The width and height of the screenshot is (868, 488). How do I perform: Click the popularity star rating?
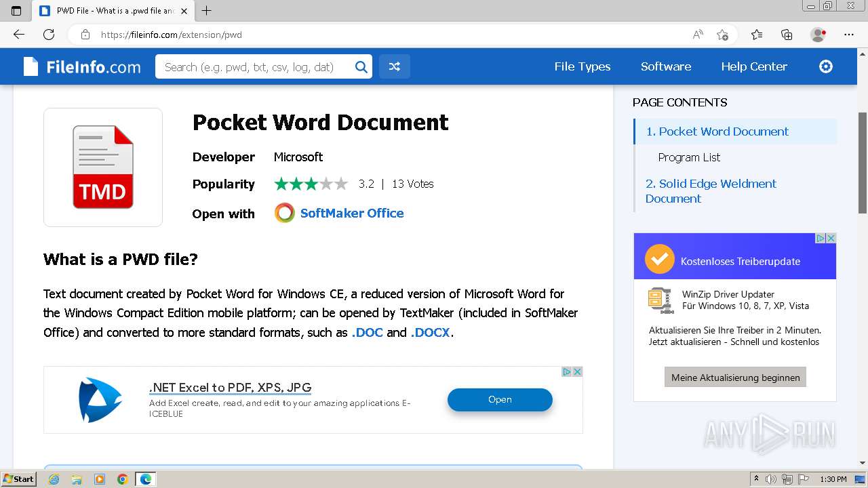tap(311, 184)
